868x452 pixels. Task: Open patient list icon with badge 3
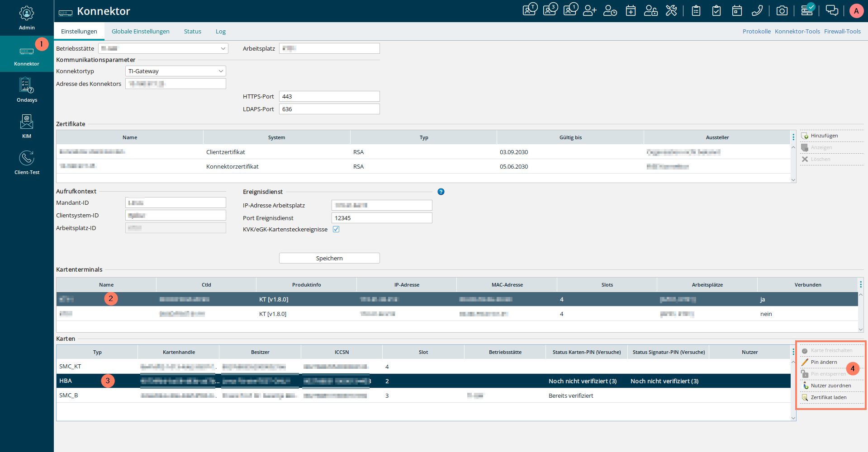550,10
